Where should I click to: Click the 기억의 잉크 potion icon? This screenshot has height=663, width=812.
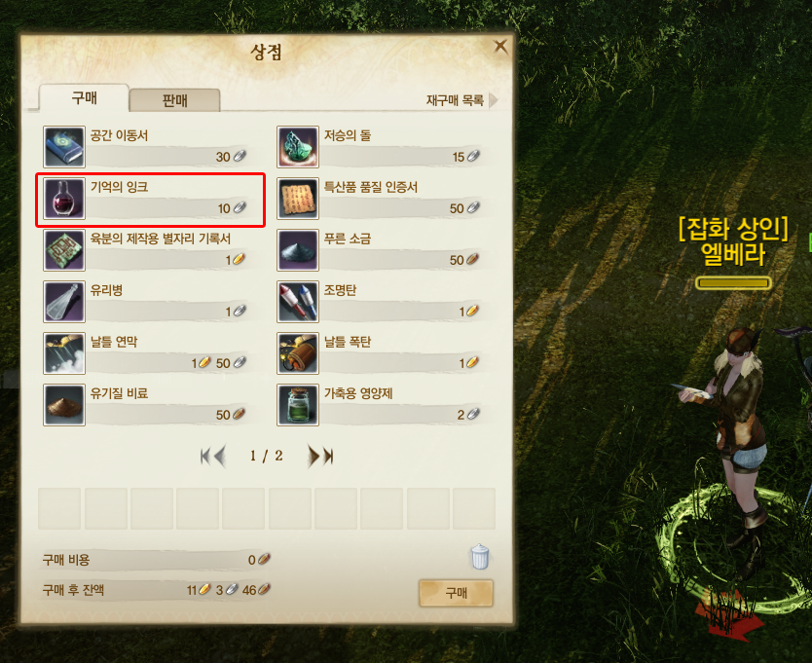(x=64, y=199)
